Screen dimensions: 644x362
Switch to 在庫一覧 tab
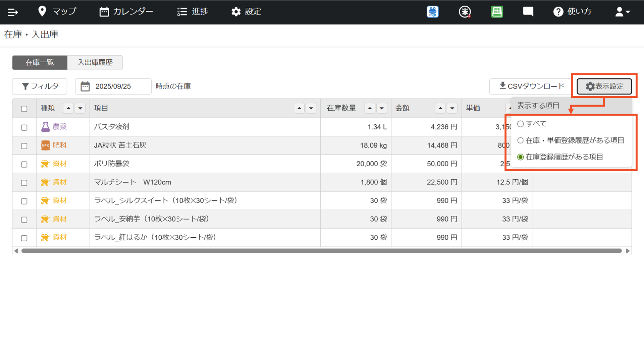40,63
